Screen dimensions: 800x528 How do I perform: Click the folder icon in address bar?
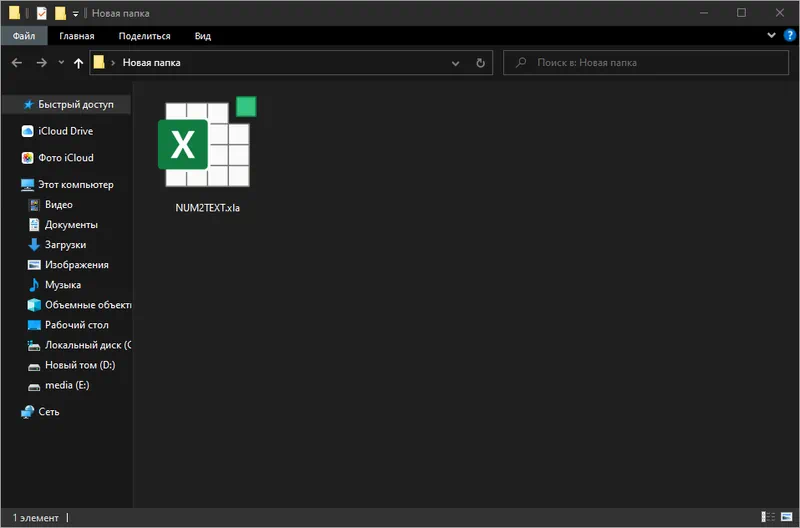(x=99, y=62)
